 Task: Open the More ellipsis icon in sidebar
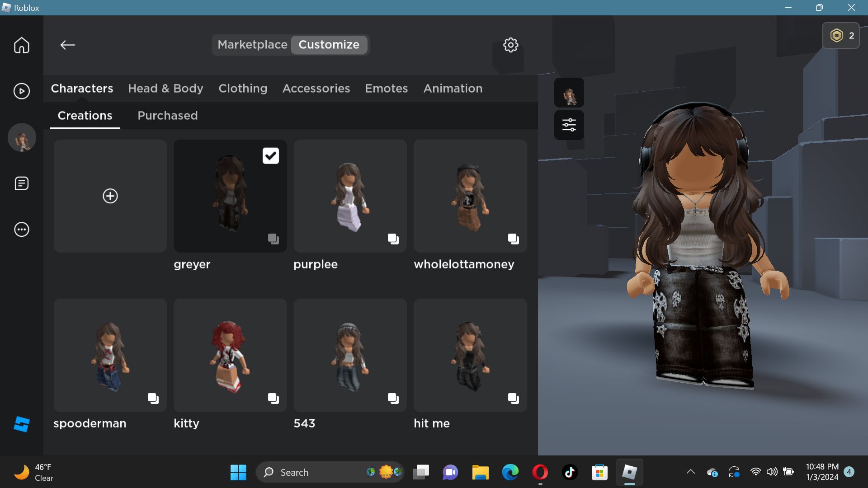click(x=21, y=230)
